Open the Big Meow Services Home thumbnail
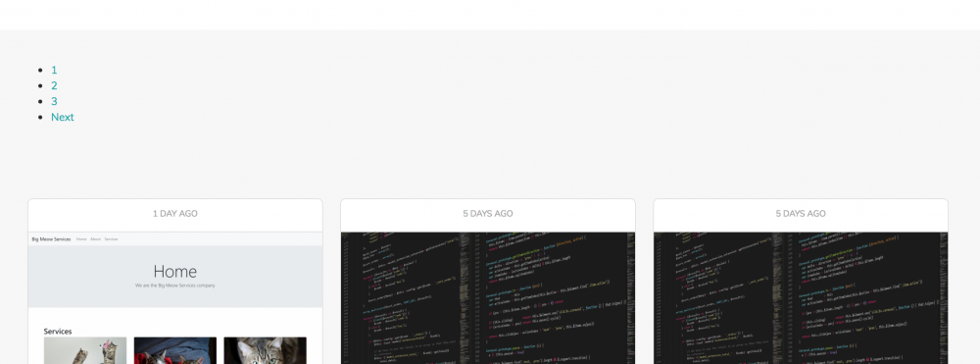 click(x=175, y=298)
